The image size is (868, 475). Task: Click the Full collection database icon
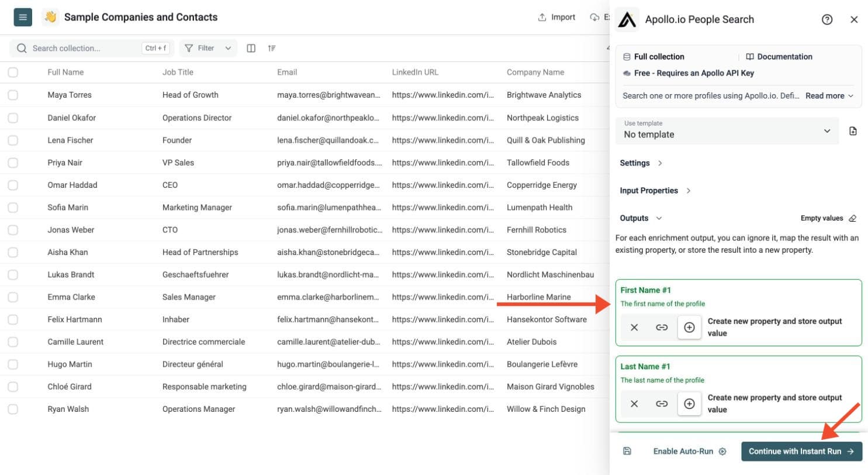627,57
